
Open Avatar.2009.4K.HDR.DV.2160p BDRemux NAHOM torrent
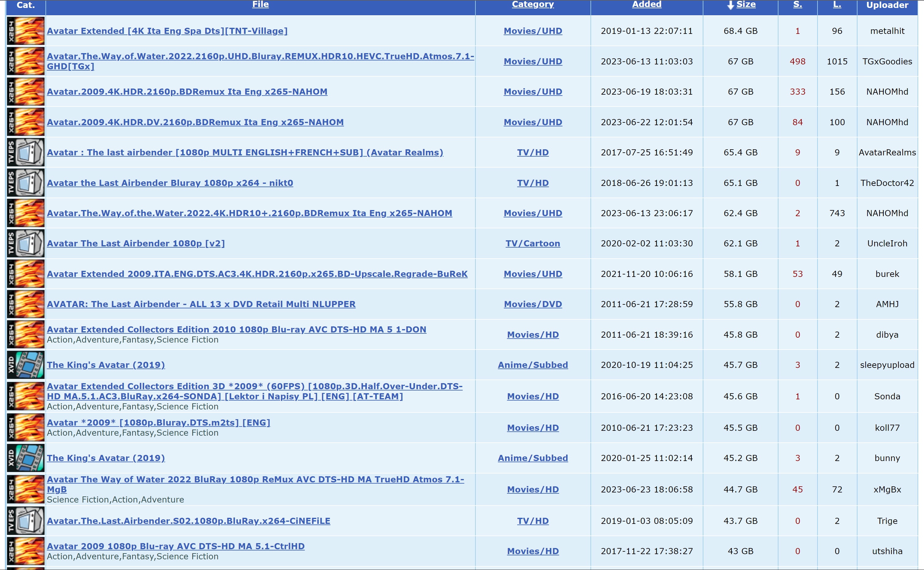(x=195, y=122)
